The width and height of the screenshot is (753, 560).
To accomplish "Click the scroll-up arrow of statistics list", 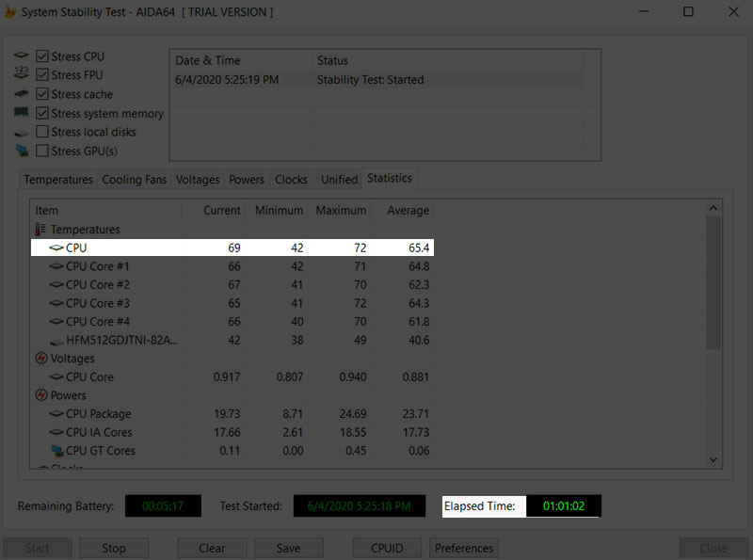I will click(713, 208).
